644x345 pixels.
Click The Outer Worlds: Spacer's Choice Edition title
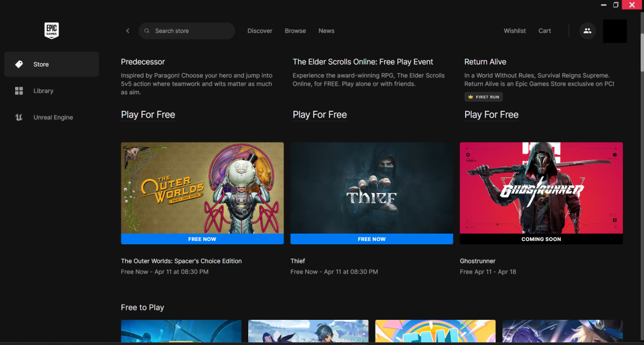click(x=181, y=261)
